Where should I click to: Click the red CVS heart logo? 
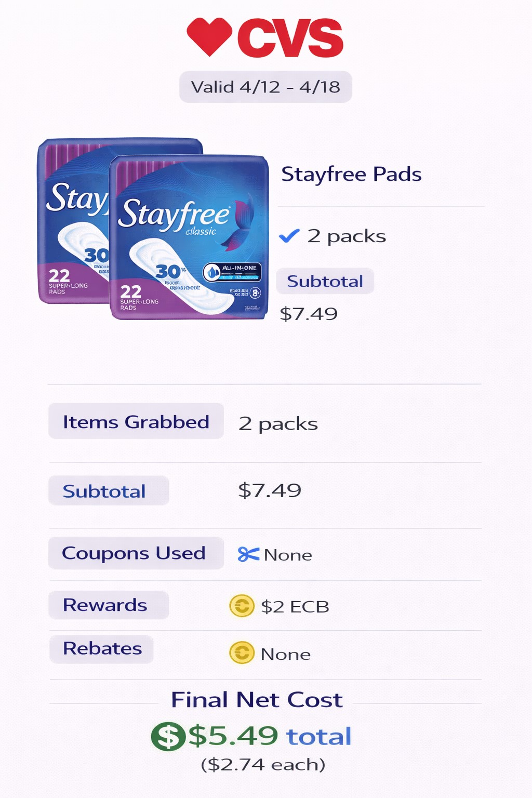209,36
